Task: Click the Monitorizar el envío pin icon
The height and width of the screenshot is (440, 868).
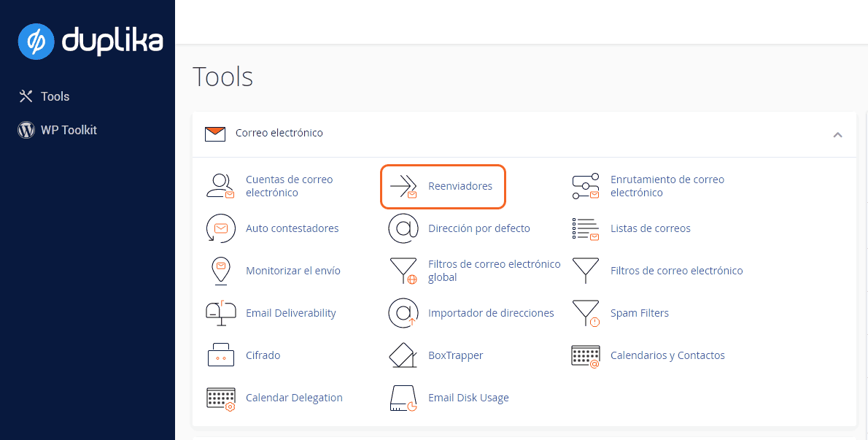Action: click(x=220, y=271)
